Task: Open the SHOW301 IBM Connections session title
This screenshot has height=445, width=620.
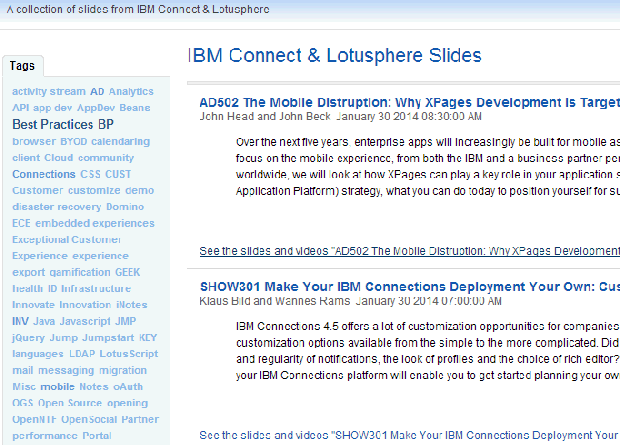Action: point(410,286)
